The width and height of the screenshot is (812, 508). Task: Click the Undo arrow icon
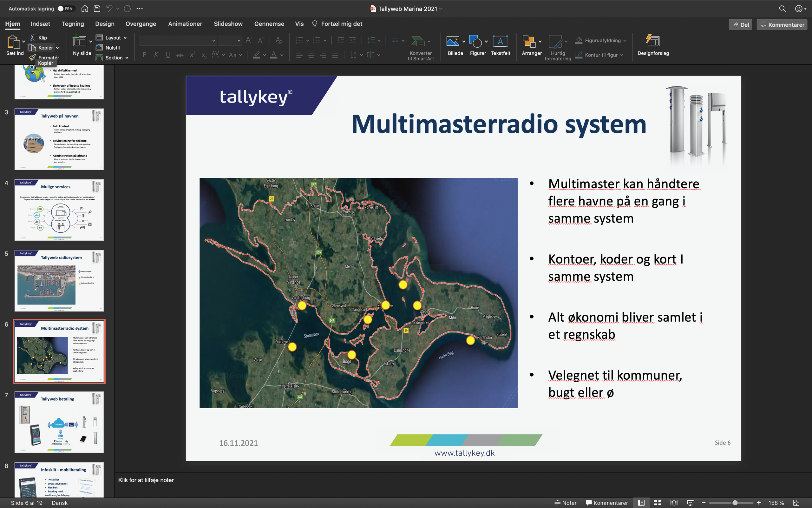tap(109, 9)
